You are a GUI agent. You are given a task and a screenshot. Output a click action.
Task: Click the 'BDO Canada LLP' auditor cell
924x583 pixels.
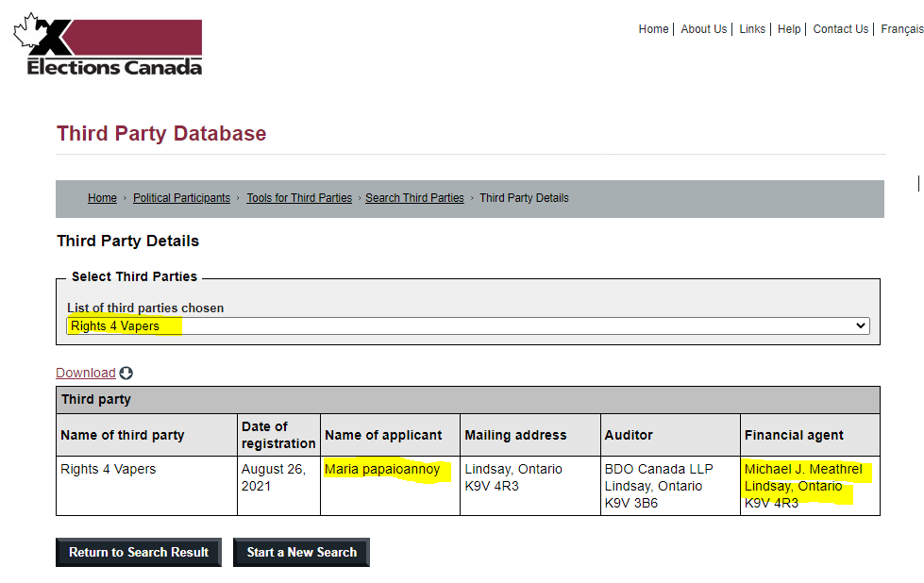coord(670,486)
